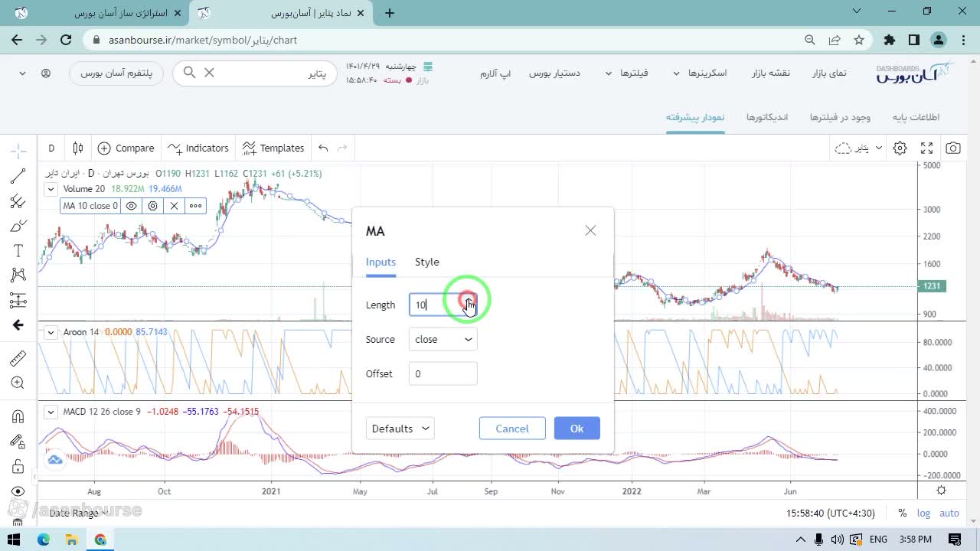The height and width of the screenshot is (551, 980).
Task: Select the ruler measure tool
Action: (18, 358)
